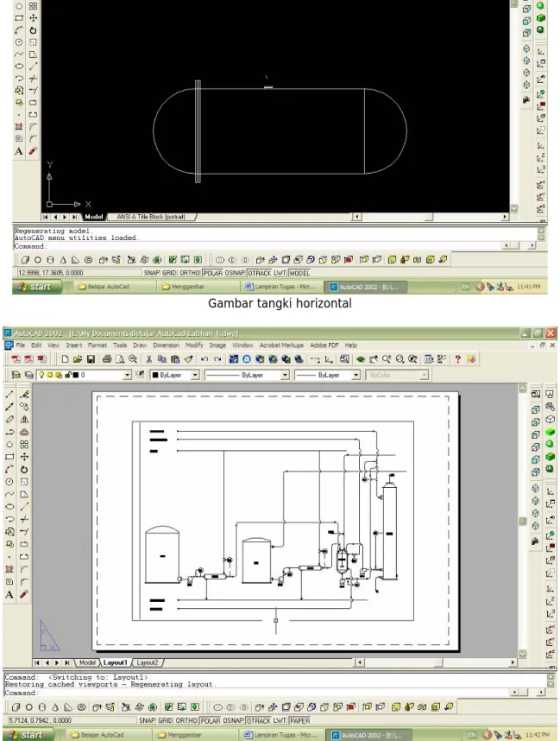560x741 pixels.
Task: Open the File menu
Action: 21,345
